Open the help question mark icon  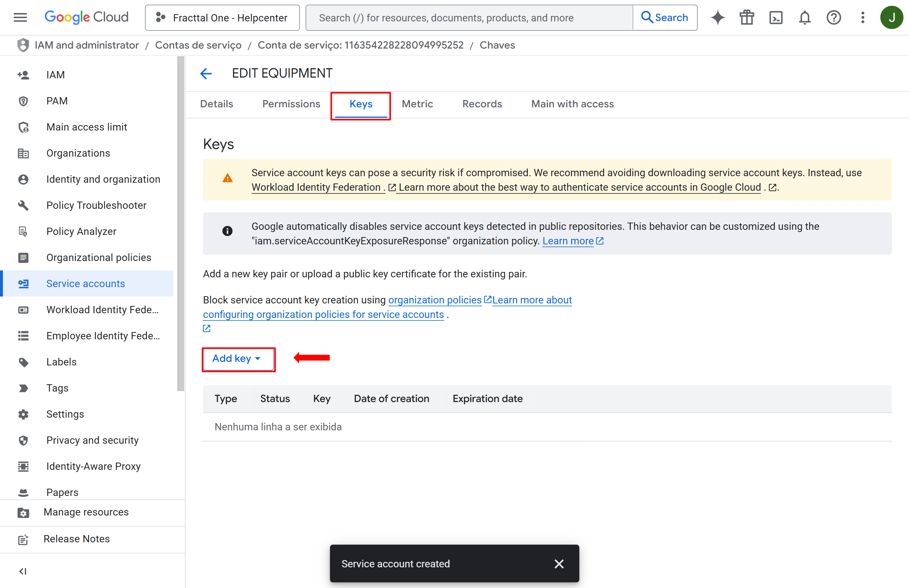[833, 17]
